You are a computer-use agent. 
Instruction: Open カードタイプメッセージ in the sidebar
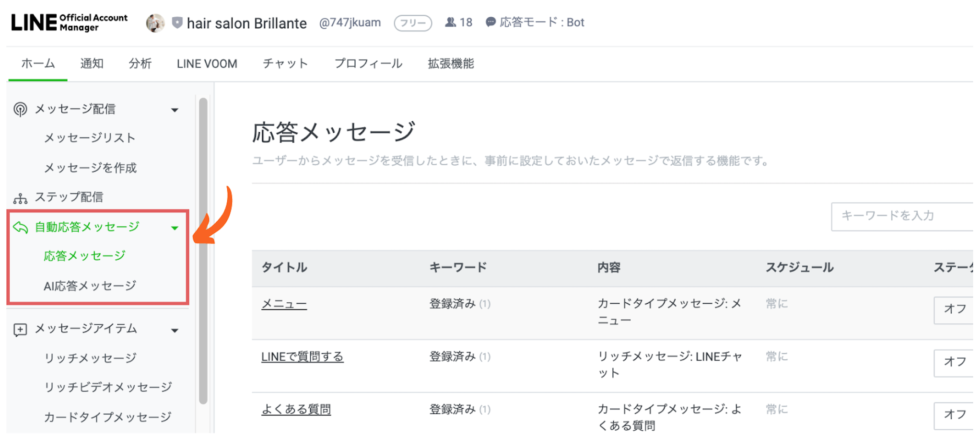click(x=107, y=417)
